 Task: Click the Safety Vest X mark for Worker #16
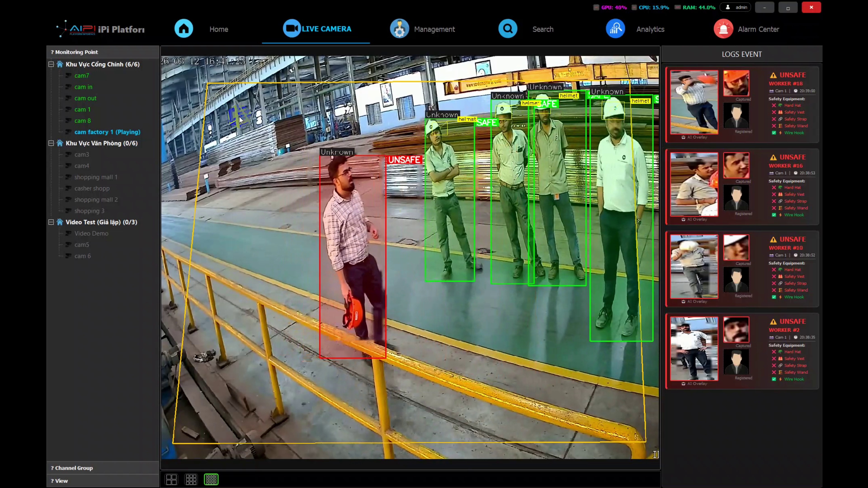click(x=774, y=194)
